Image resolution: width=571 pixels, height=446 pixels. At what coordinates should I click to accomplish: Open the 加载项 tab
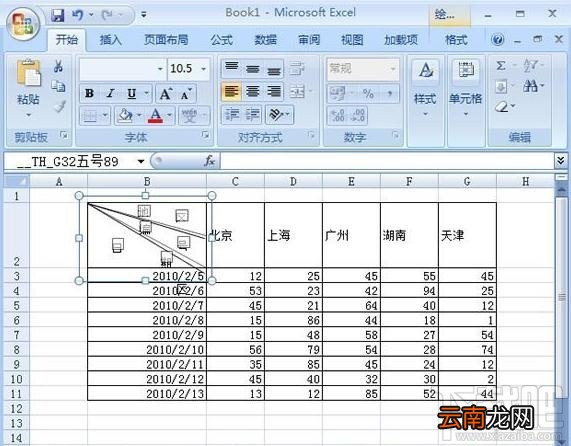(401, 40)
